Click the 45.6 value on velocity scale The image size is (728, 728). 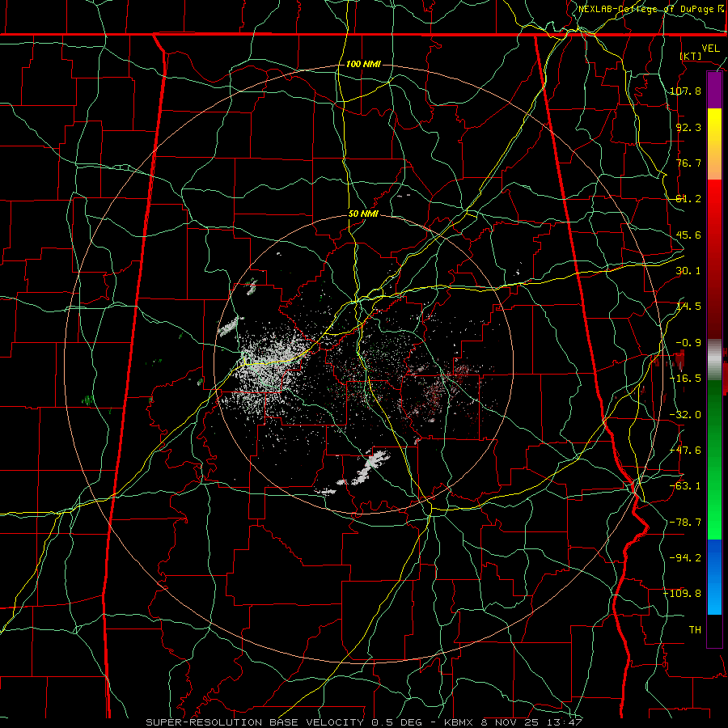point(688,235)
